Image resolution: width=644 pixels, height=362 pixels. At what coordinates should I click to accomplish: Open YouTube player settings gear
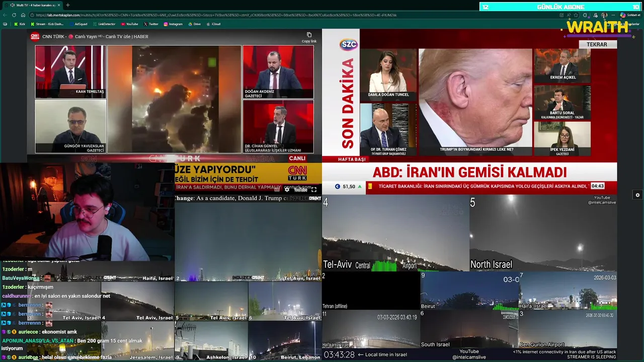[287, 190]
